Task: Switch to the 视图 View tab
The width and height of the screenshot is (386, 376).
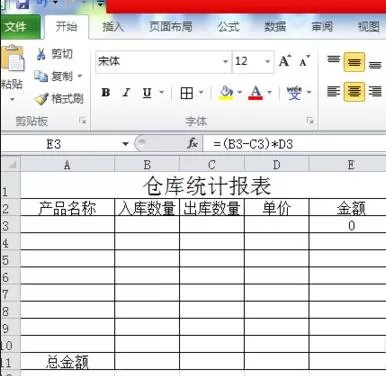Action: (x=369, y=27)
